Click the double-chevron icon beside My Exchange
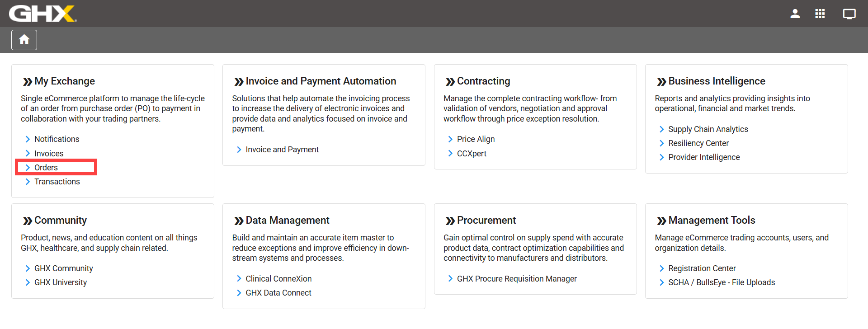The height and width of the screenshot is (329, 868). click(28, 81)
